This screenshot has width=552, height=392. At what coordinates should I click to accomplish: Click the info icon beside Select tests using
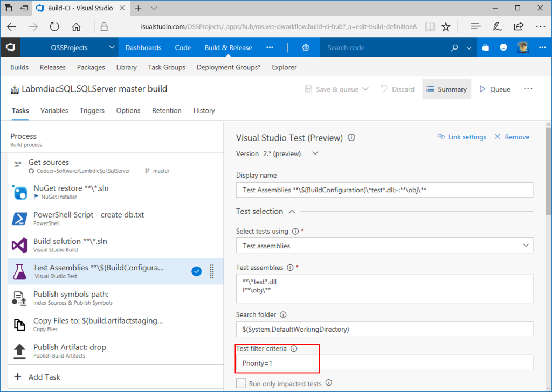click(295, 232)
